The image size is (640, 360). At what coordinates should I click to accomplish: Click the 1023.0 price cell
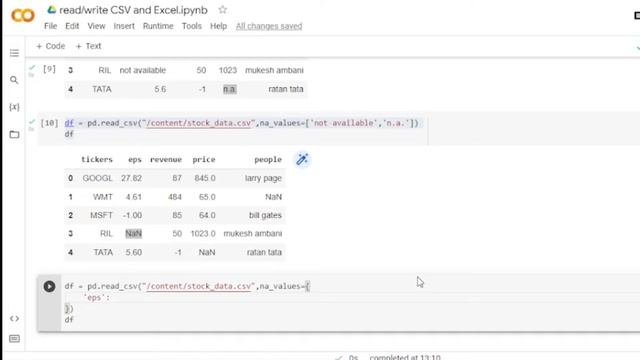click(203, 233)
